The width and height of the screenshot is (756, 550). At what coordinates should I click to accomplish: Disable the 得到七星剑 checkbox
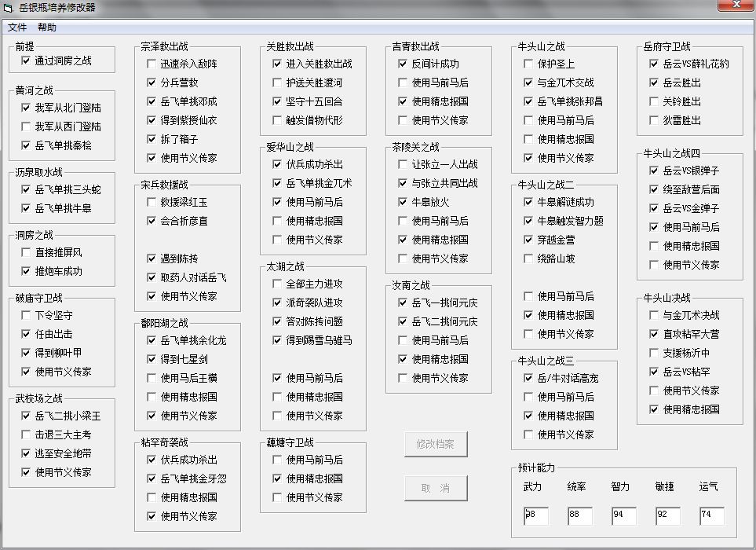152,359
